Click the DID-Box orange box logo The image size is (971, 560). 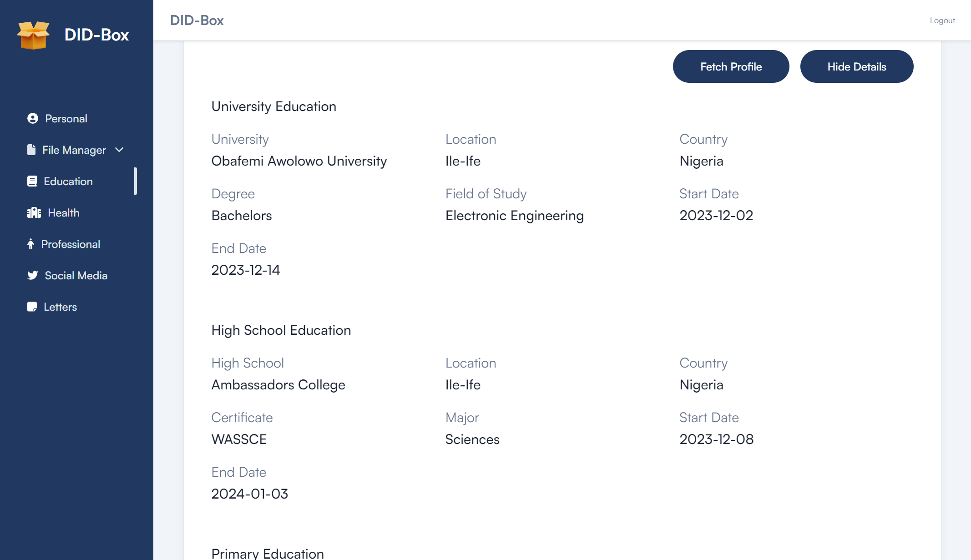tap(33, 35)
